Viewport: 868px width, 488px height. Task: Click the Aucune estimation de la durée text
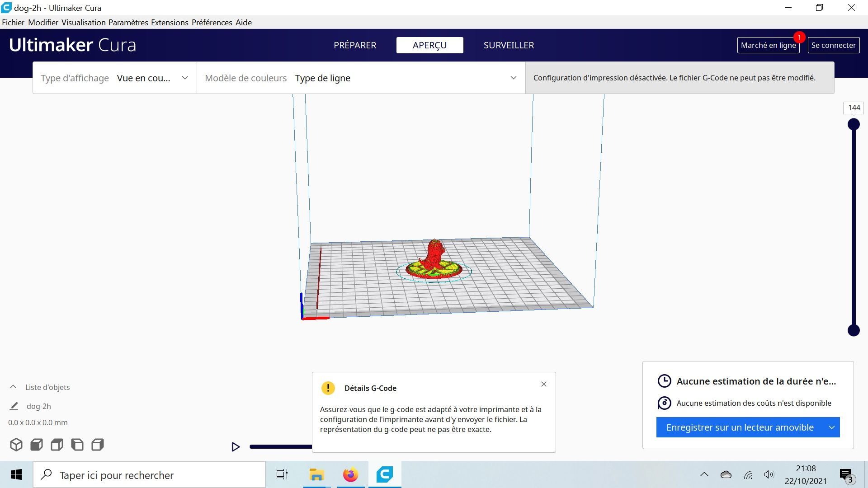pos(756,381)
